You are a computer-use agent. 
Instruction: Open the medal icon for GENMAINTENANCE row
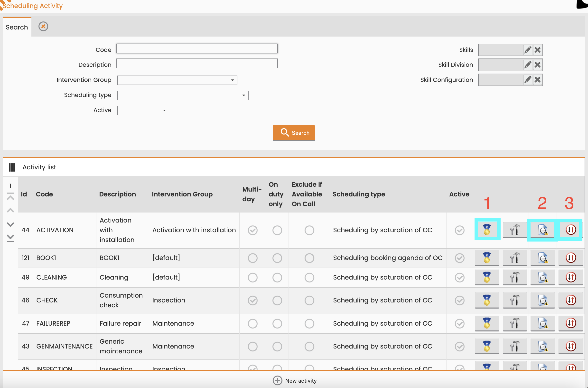[487, 346]
